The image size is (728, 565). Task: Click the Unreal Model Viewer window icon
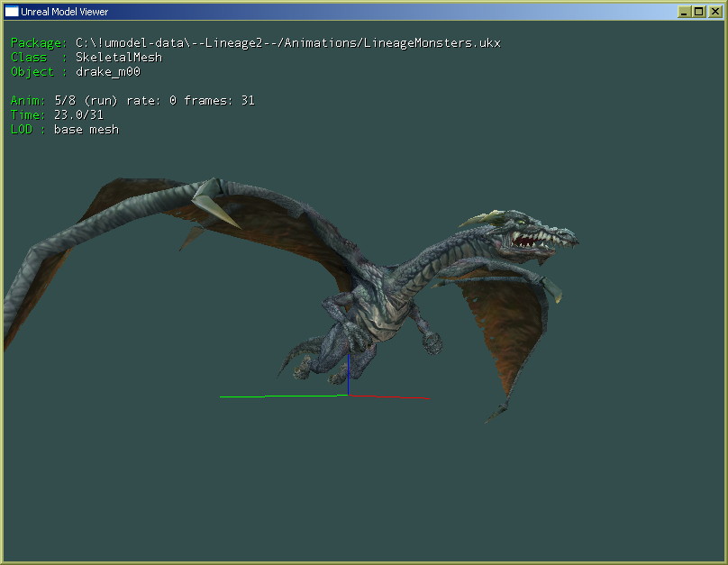[12, 12]
